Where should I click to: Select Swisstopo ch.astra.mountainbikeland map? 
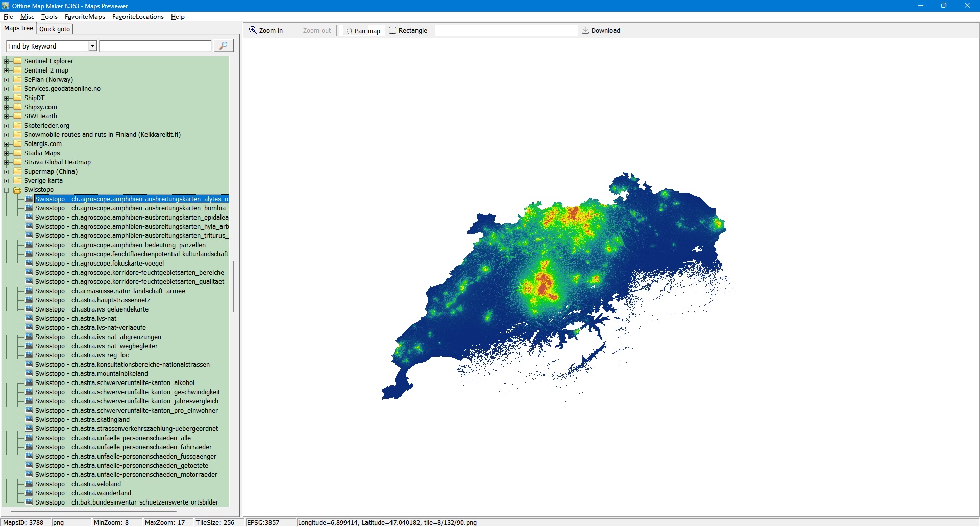point(91,373)
